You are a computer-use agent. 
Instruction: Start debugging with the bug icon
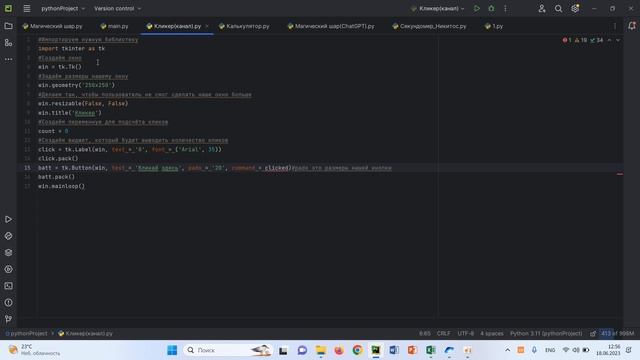491,9
